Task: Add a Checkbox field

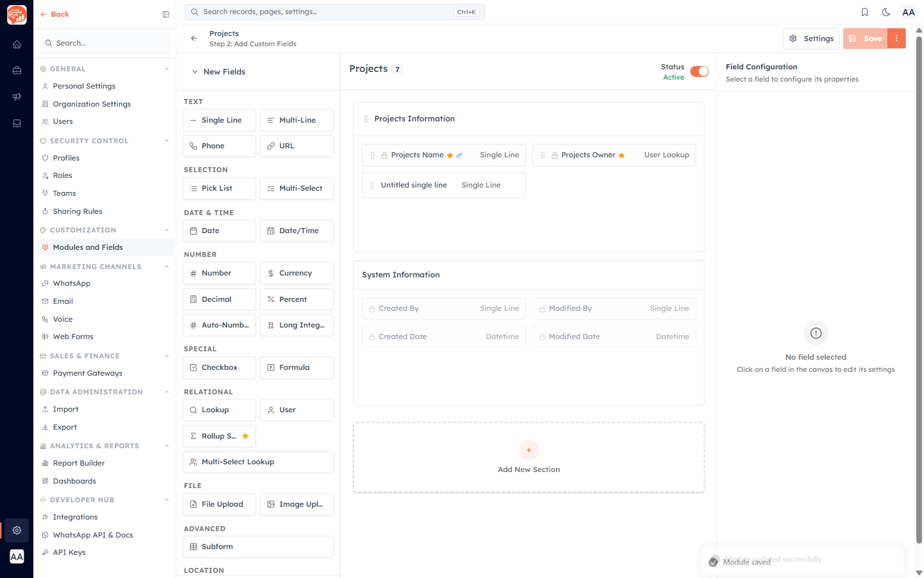Action: coord(219,367)
